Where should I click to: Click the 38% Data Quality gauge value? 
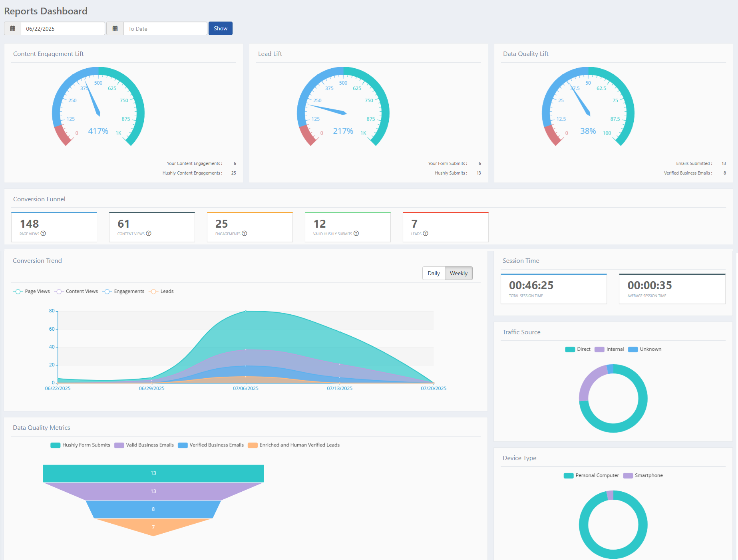[588, 131]
